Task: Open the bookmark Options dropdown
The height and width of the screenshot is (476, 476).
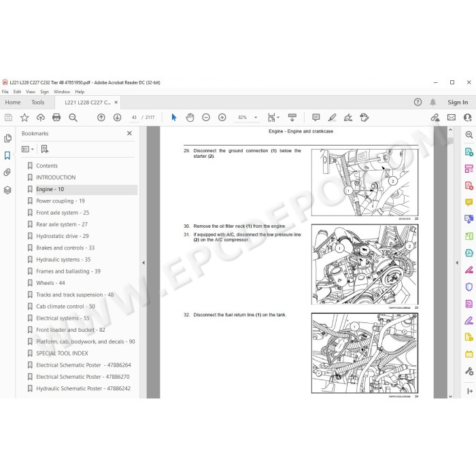Action: [x=28, y=149]
